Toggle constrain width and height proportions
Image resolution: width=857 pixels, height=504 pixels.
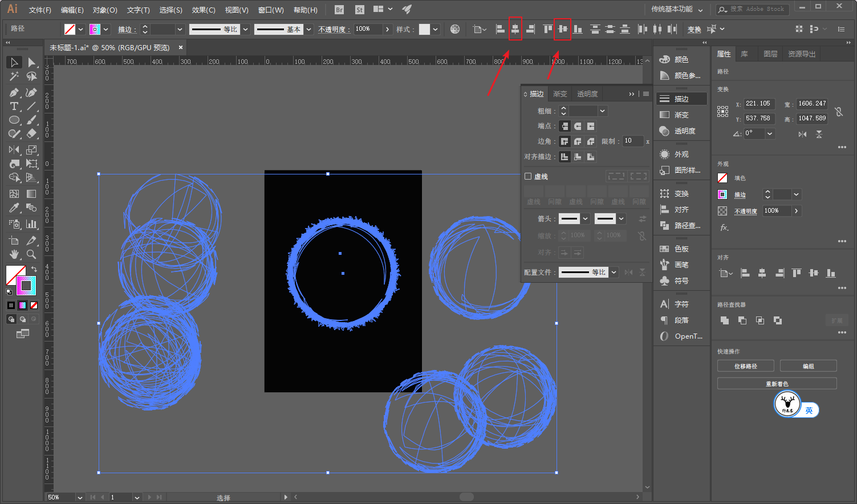tap(839, 112)
